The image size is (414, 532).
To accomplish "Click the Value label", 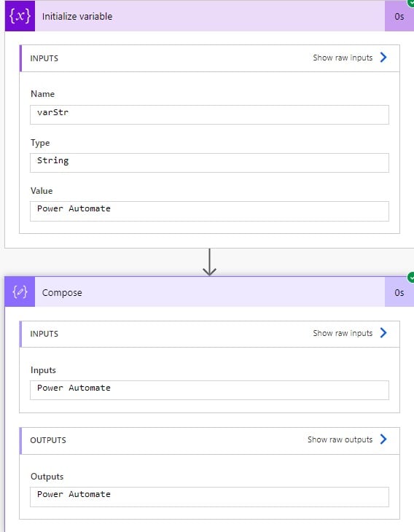I will [42, 191].
